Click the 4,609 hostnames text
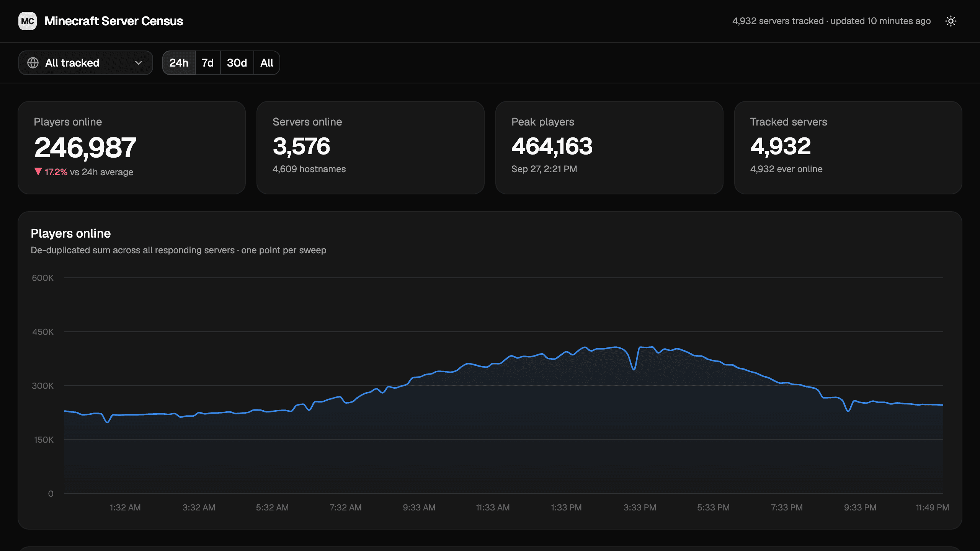This screenshot has width=980, height=551. [309, 169]
